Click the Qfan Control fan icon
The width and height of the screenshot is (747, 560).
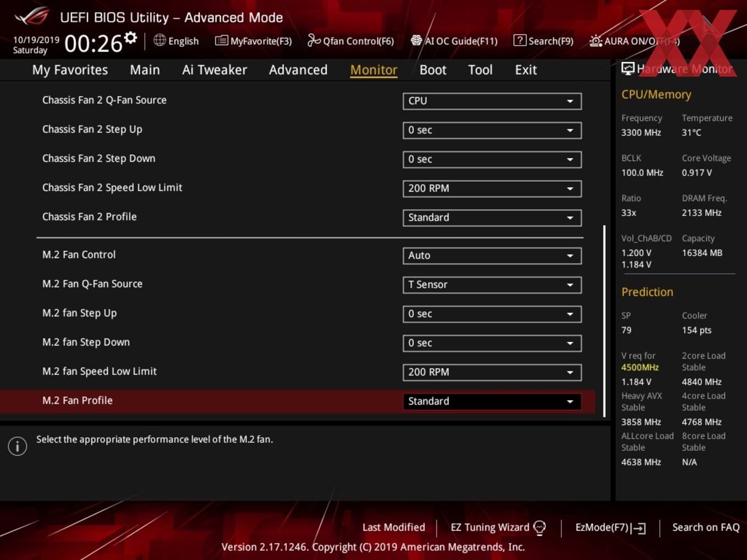(x=314, y=40)
